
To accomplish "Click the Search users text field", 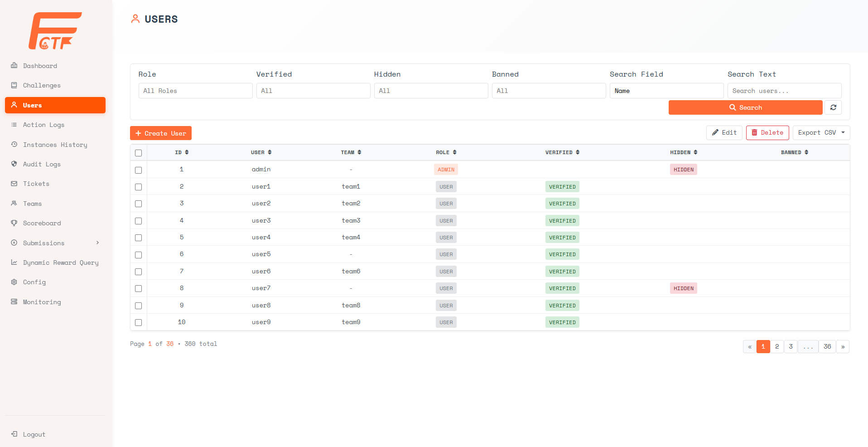I will (x=785, y=91).
